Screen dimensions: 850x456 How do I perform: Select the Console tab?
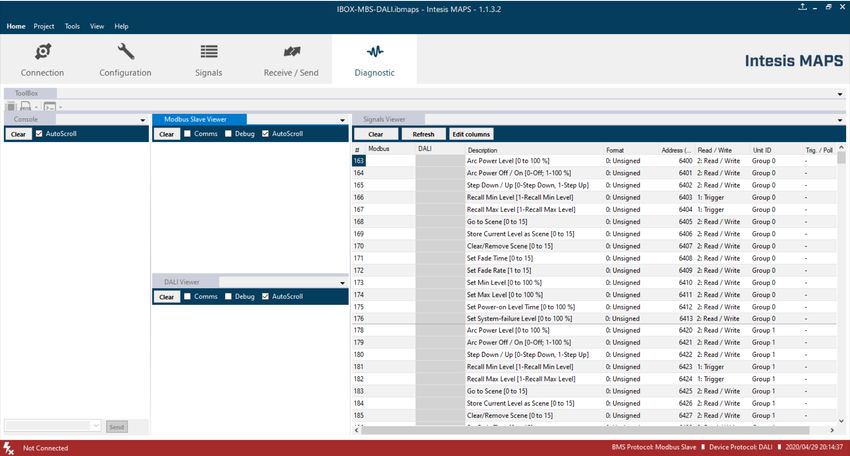(x=29, y=119)
